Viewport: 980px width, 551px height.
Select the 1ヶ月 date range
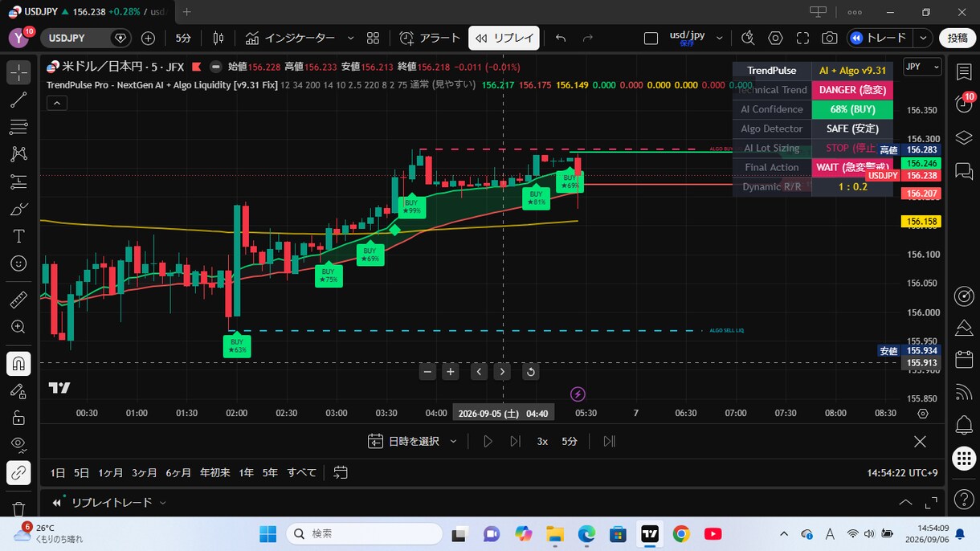pyautogui.click(x=111, y=472)
